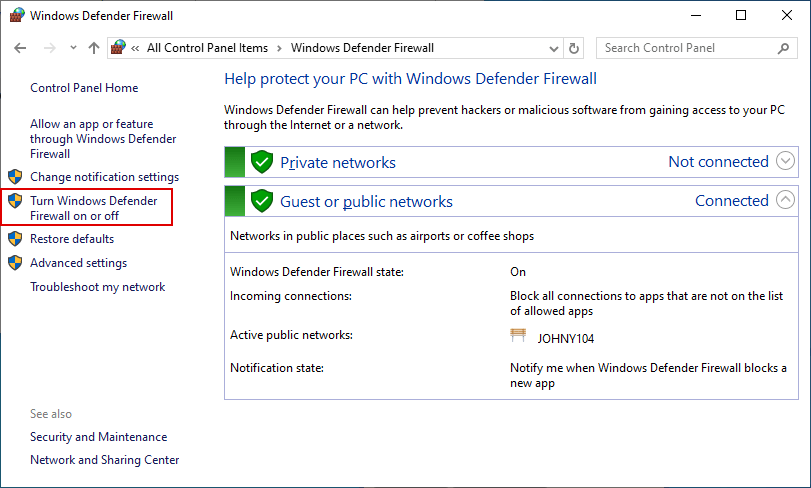Image resolution: width=811 pixels, height=488 pixels.
Task: Click the Windows Defender Firewall state label
Action: coord(317,272)
